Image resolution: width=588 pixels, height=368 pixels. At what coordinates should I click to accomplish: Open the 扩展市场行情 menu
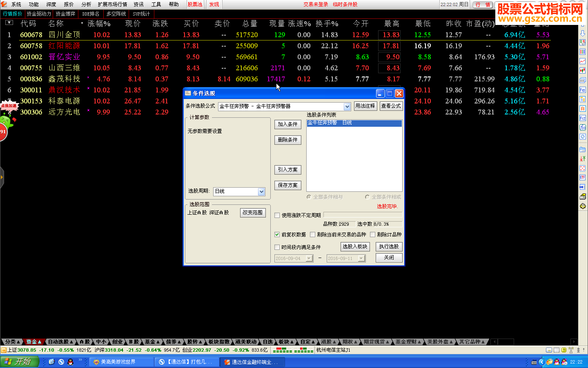(112, 4)
